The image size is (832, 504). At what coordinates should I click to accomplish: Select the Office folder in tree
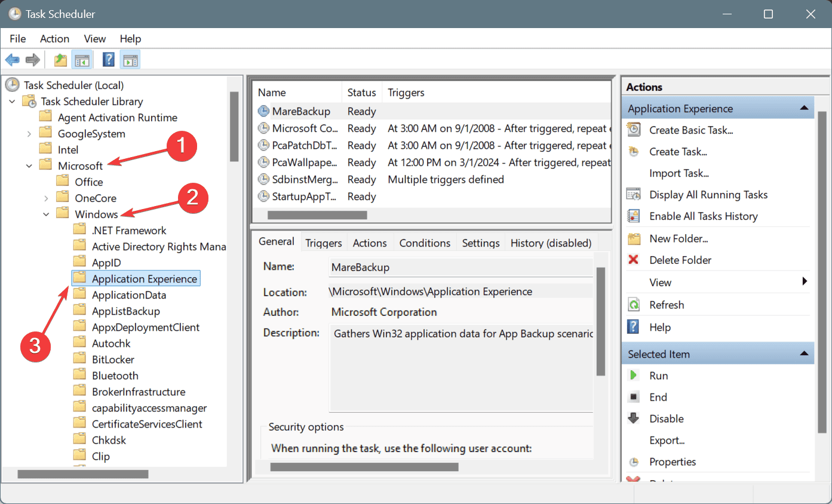point(89,182)
